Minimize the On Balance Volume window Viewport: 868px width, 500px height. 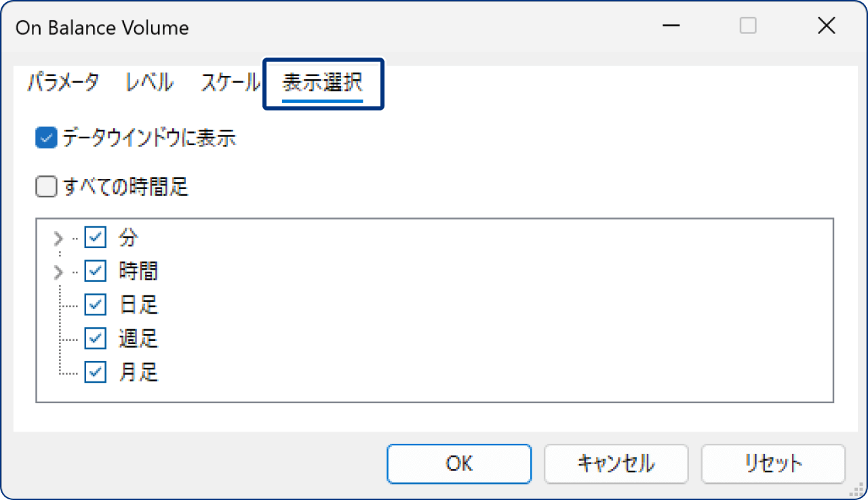(671, 26)
